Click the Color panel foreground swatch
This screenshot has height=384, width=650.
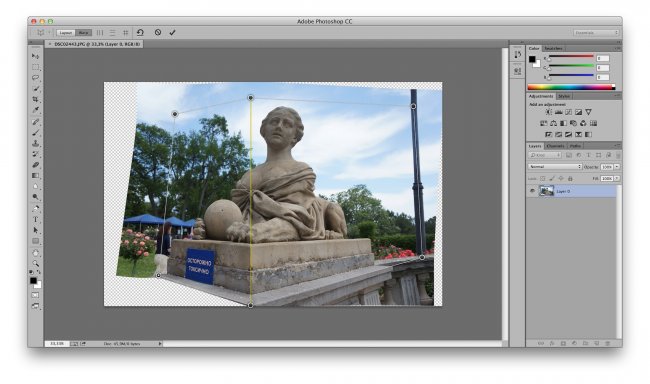pos(532,59)
